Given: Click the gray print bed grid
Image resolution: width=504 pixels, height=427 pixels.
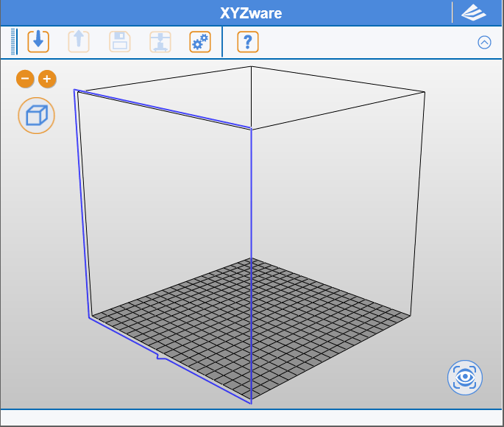Looking at the screenshot, I should tap(251, 329).
